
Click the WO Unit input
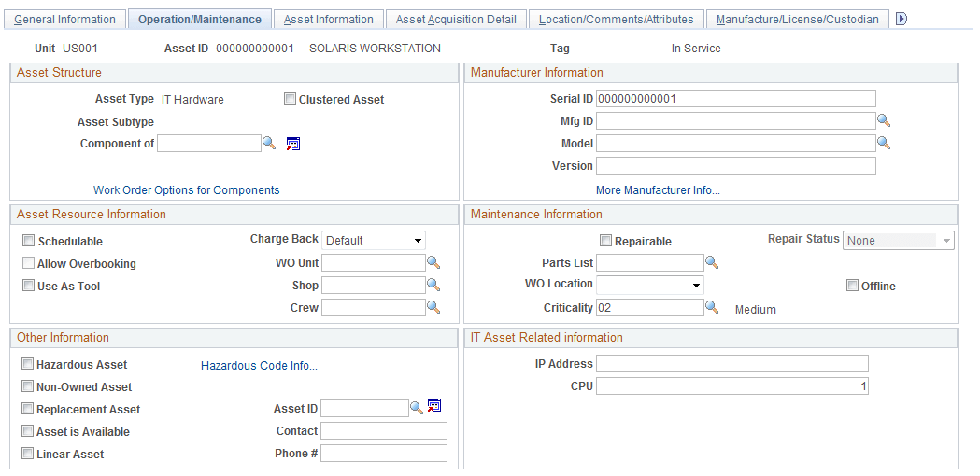coord(374,262)
